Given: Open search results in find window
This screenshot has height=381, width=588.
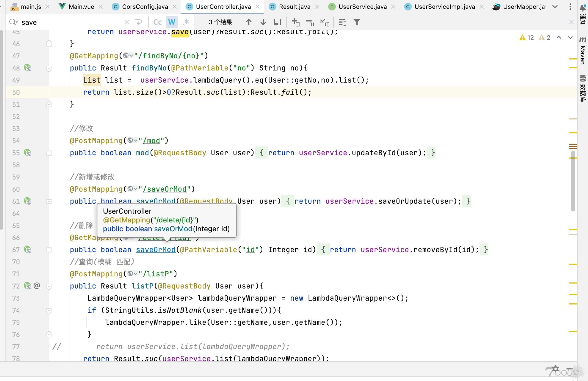Looking at the screenshot, I should point(342,22).
